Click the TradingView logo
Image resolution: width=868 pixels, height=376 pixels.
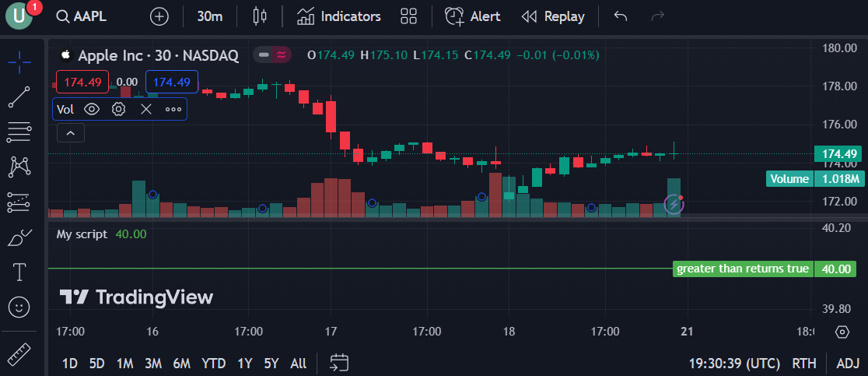pos(136,297)
